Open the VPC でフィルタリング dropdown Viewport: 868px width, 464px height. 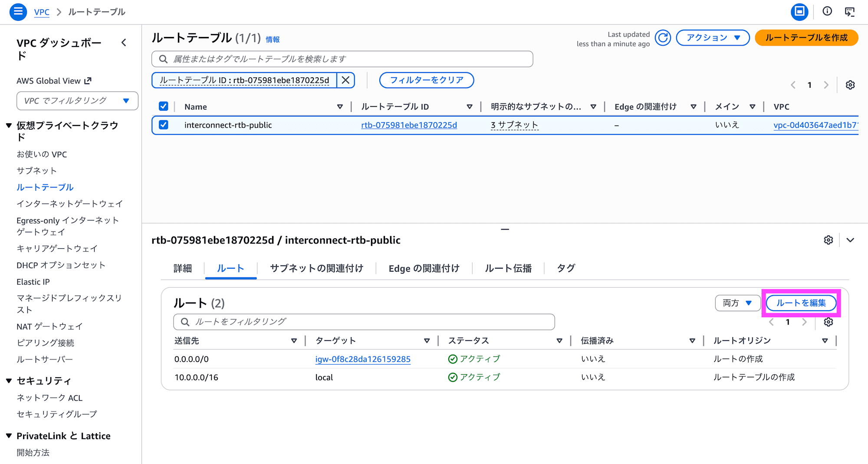77,101
